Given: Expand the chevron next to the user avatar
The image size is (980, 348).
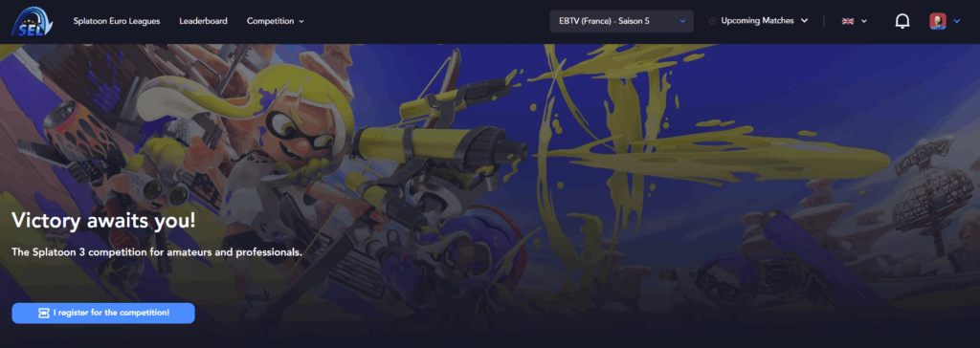Looking at the screenshot, I should [x=957, y=21].
